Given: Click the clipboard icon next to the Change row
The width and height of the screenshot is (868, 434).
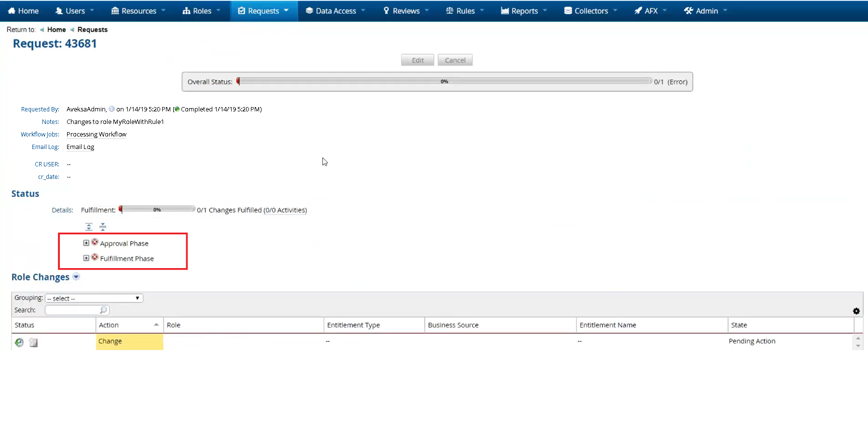Looking at the screenshot, I should 33,342.
